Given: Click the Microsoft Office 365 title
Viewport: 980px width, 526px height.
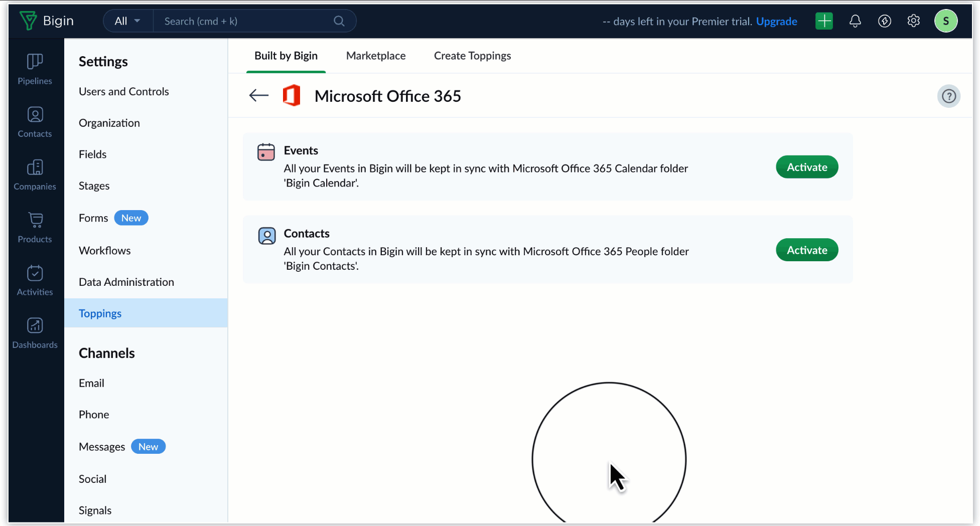Looking at the screenshot, I should 387,96.
